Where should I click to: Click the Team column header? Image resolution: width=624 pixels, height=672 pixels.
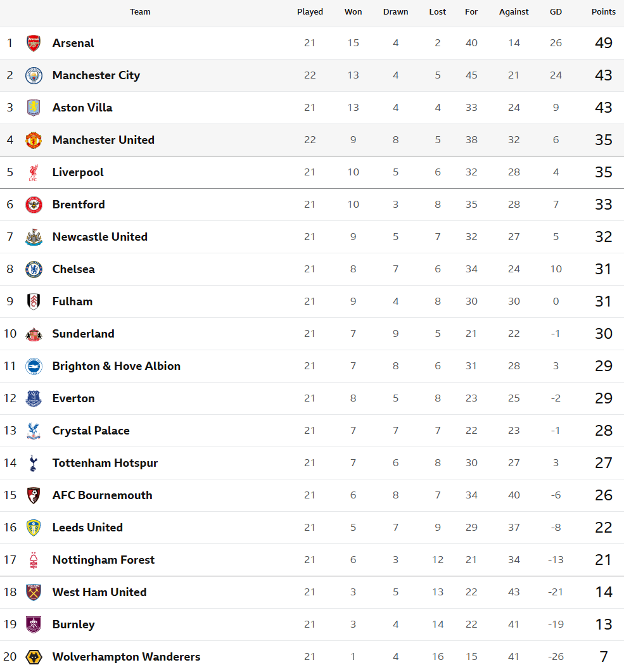140,12
